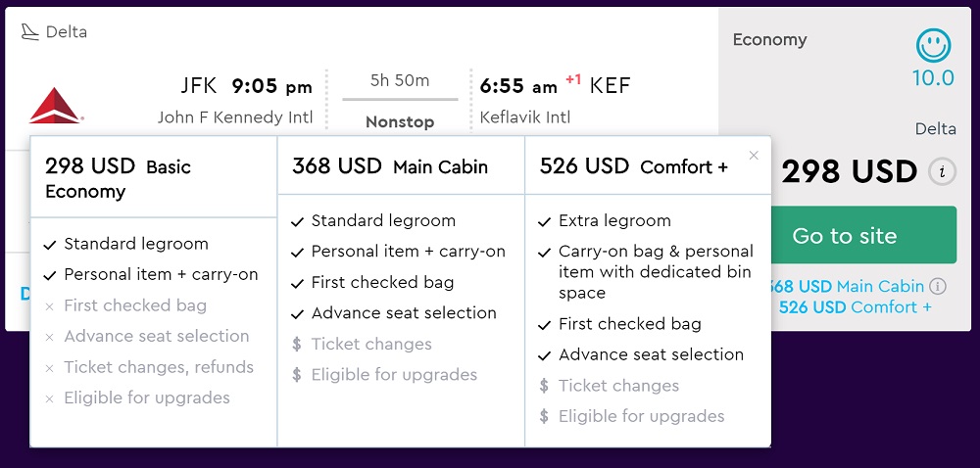Viewport: 980px width, 468px height.
Task: Click the dollar icon beside Main Cabin Ticket changes
Action: tap(297, 344)
